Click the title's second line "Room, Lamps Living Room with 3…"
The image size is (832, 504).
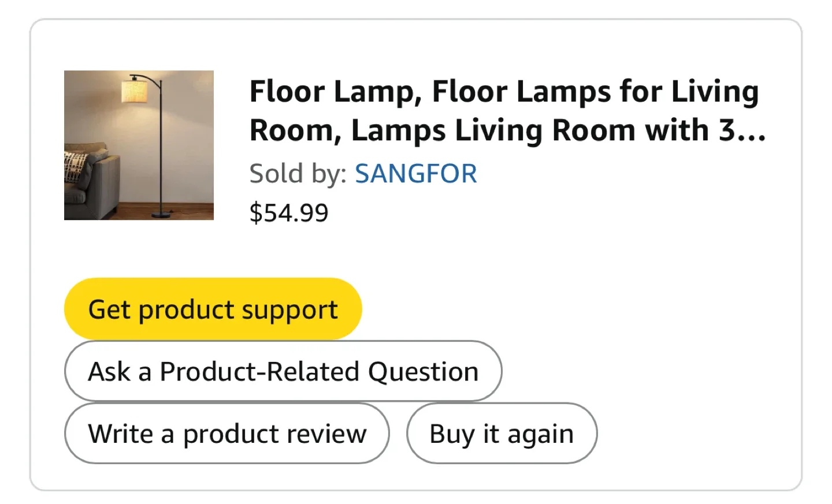coord(497,130)
